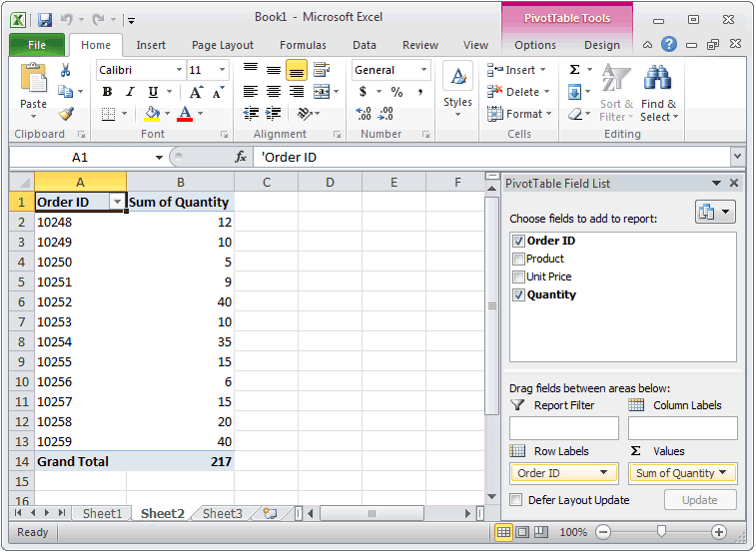Image resolution: width=756 pixels, height=552 pixels.
Task: Enable Defer Layout Update checkbox
Action: (x=516, y=499)
